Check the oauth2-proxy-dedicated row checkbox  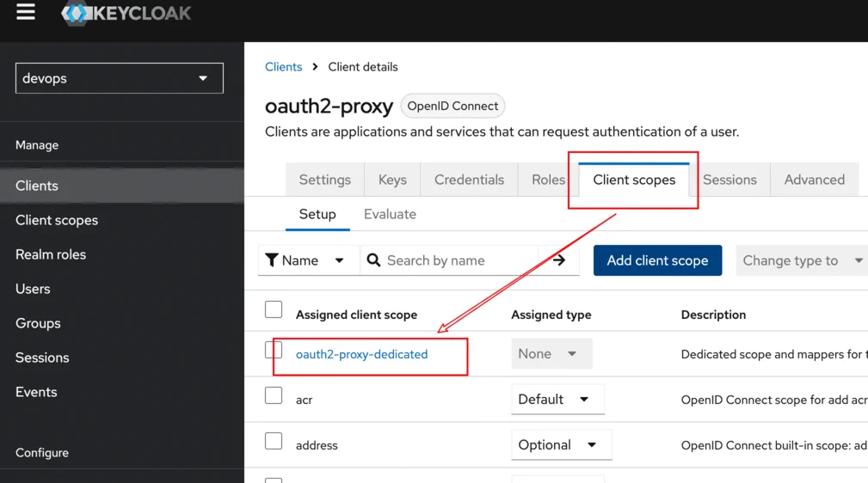pyautogui.click(x=274, y=350)
